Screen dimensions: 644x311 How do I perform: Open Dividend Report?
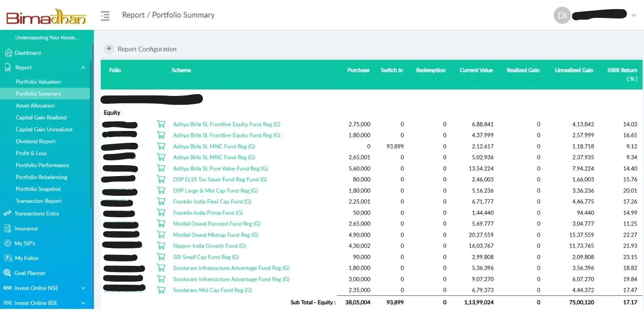(35, 141)
